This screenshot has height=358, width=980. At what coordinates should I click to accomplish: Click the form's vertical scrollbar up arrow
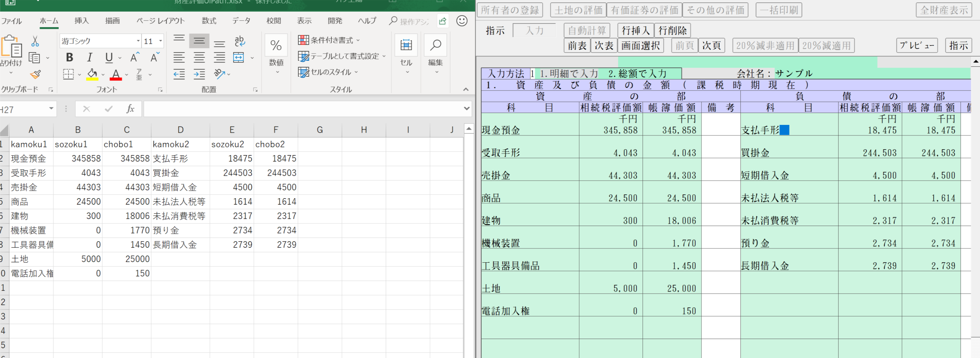976,61
